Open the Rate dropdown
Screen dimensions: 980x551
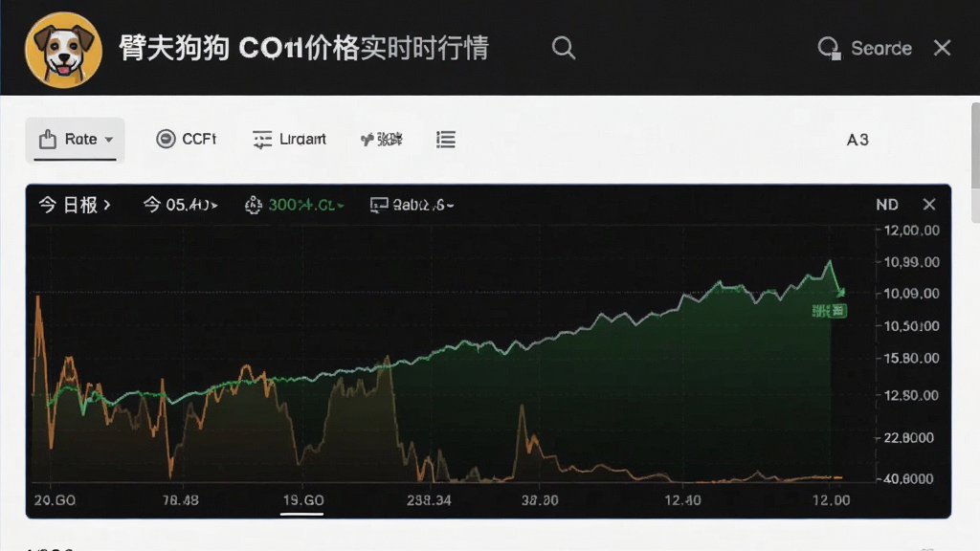coord(75,140)
